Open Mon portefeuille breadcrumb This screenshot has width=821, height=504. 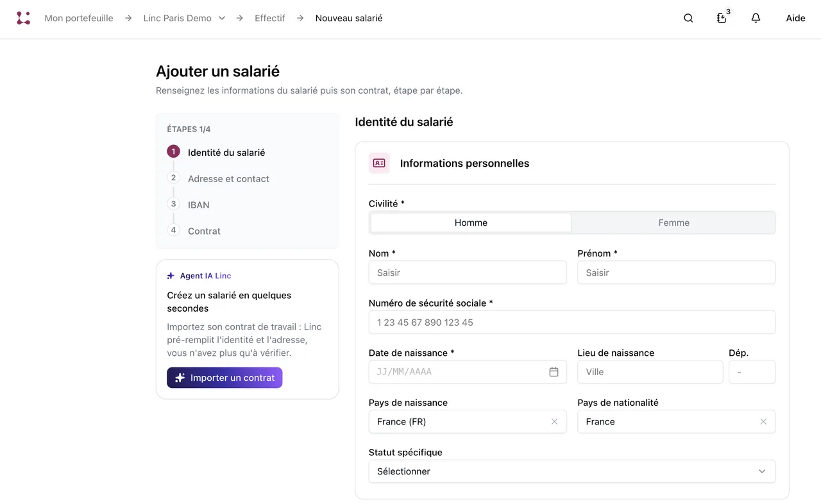coord(79,18)
